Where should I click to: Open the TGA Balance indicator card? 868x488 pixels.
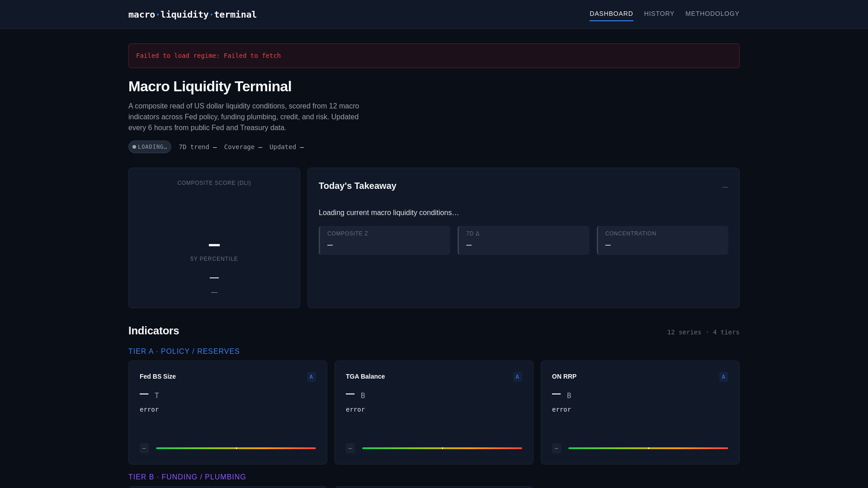tap(434, 413)
